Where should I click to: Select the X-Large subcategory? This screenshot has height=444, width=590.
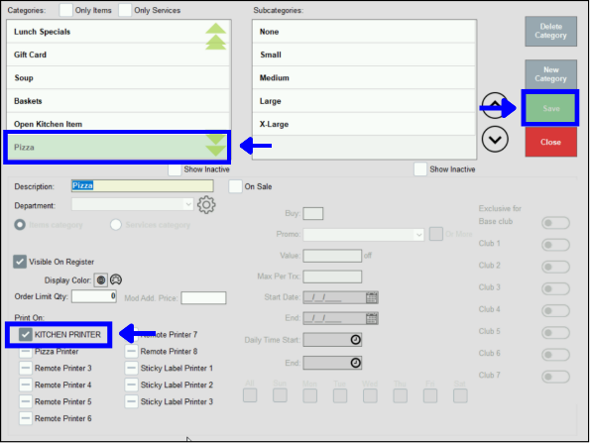364,124
